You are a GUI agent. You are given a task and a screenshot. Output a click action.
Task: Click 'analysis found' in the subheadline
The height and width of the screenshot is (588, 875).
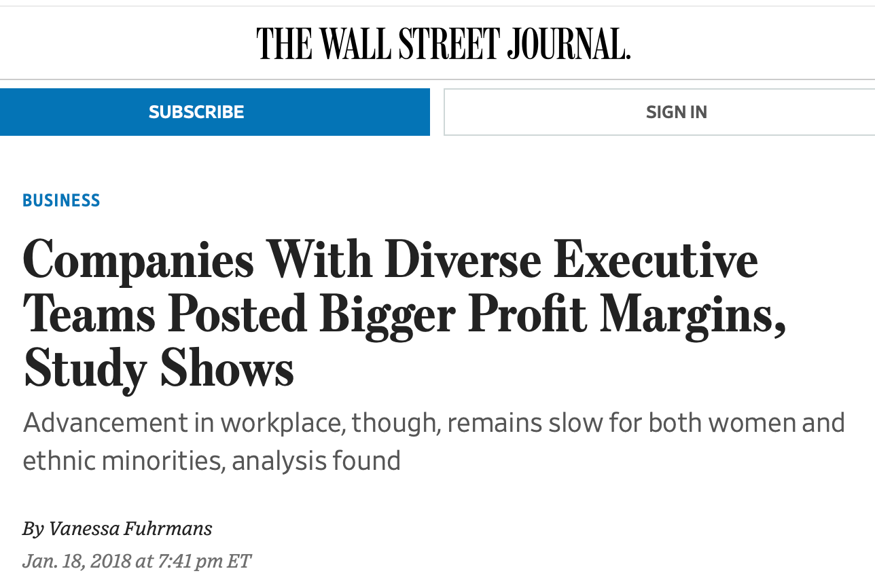pyautogui.click(x=317, y=461)
